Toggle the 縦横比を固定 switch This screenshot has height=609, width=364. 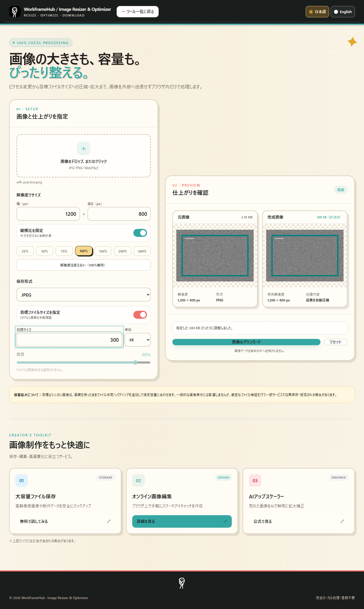coord(140,233)
